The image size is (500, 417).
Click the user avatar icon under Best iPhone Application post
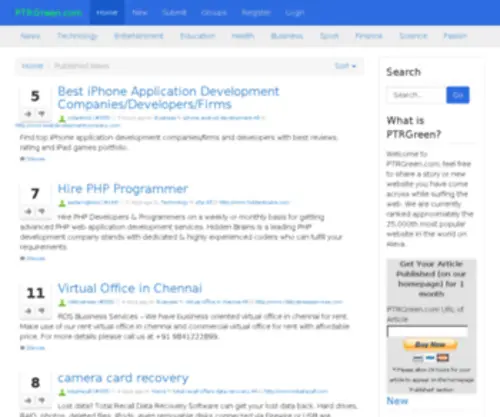(x=62, y=118)
